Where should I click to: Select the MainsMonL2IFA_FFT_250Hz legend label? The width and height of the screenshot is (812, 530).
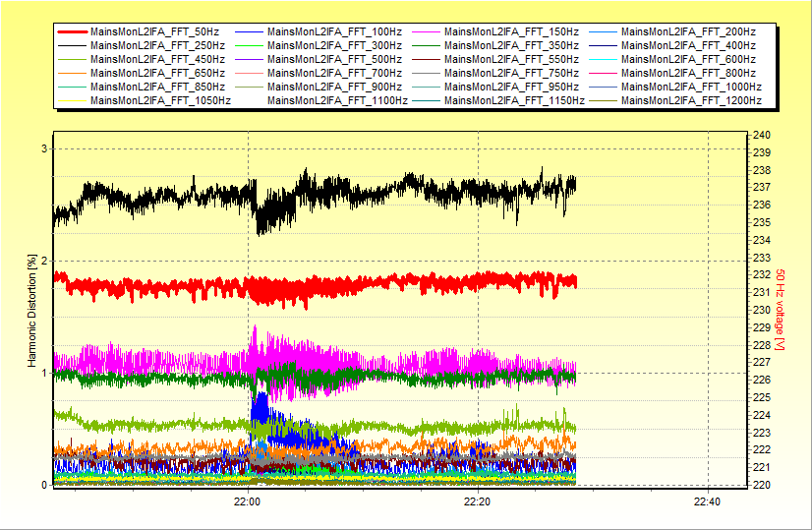coord(157,46)
